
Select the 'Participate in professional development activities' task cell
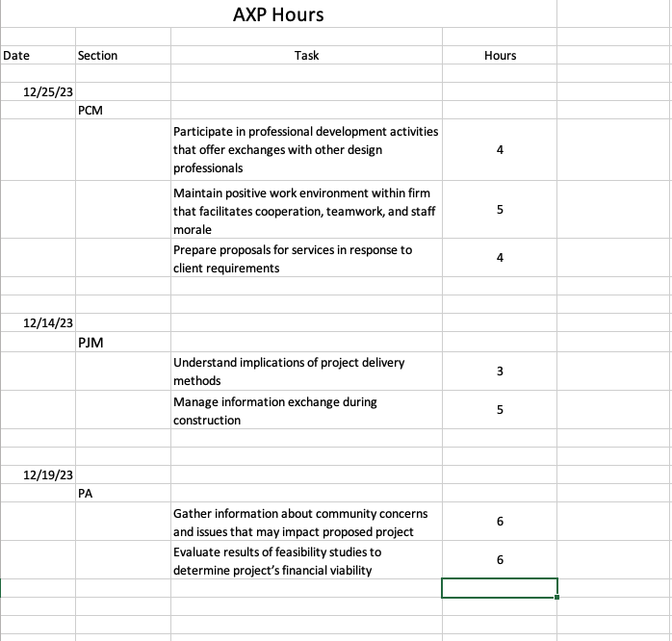306,149
